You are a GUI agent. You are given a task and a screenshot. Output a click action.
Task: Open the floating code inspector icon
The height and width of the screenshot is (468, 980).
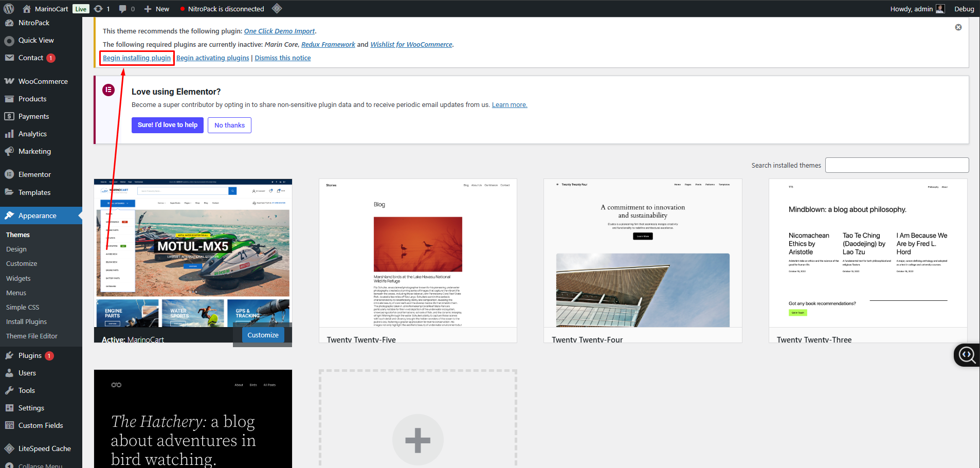point(967,355)
